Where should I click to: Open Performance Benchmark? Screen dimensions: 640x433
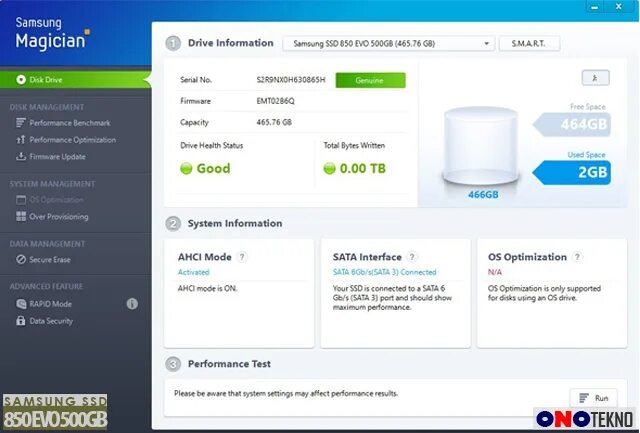click(70, 123)
